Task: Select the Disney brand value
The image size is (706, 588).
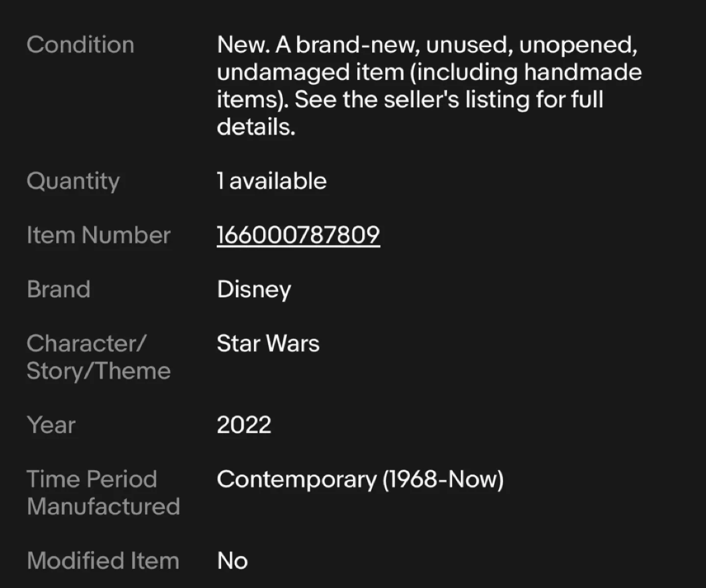Action: 254,289
